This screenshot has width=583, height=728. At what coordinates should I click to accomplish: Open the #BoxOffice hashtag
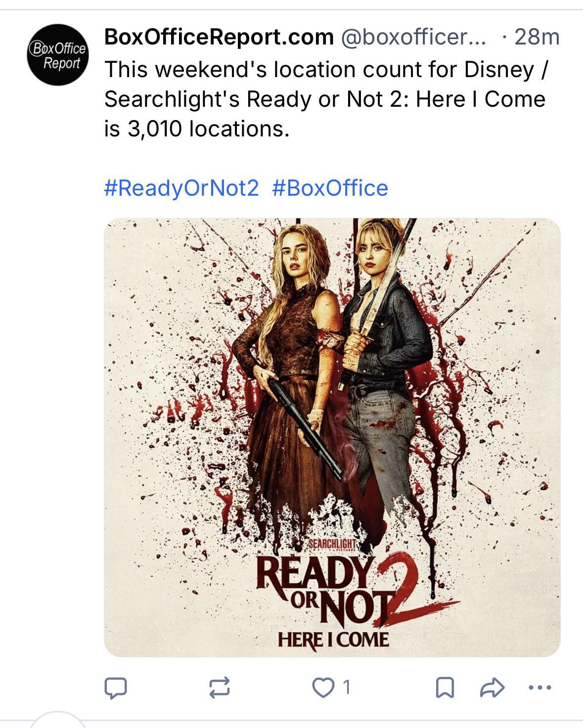click(330, 188)
